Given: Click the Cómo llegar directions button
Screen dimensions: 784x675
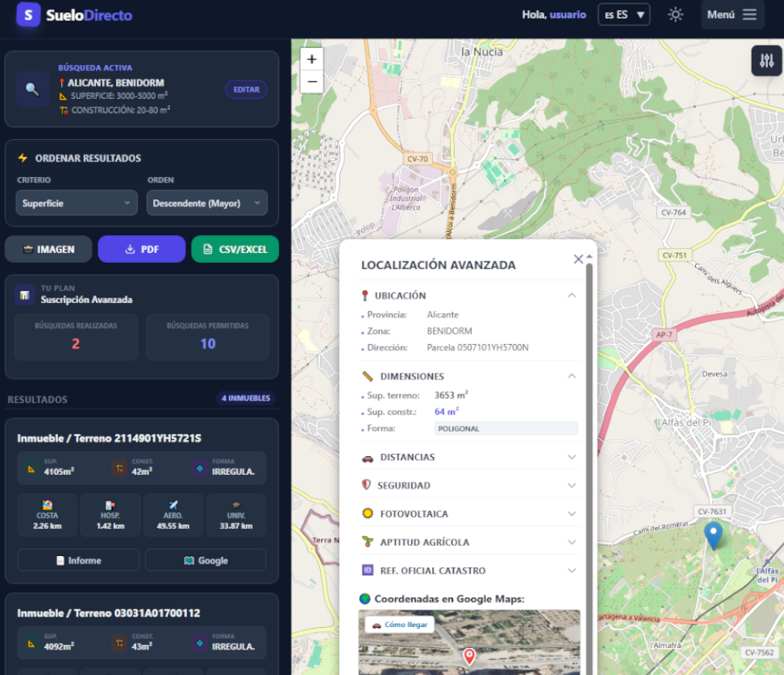Looking at the screenshot, I should coord(400,625).
